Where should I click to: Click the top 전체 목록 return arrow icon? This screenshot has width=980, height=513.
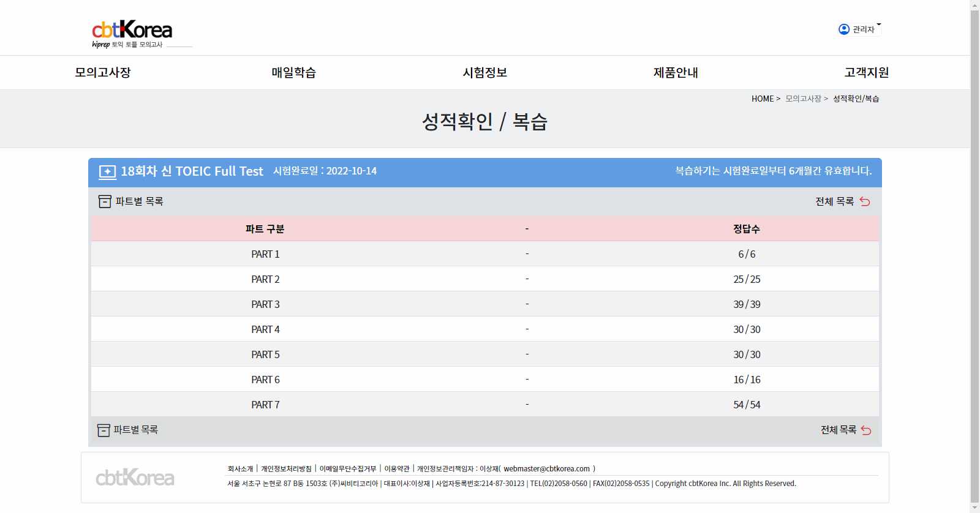pyautogui.click(x=865, y=201)
